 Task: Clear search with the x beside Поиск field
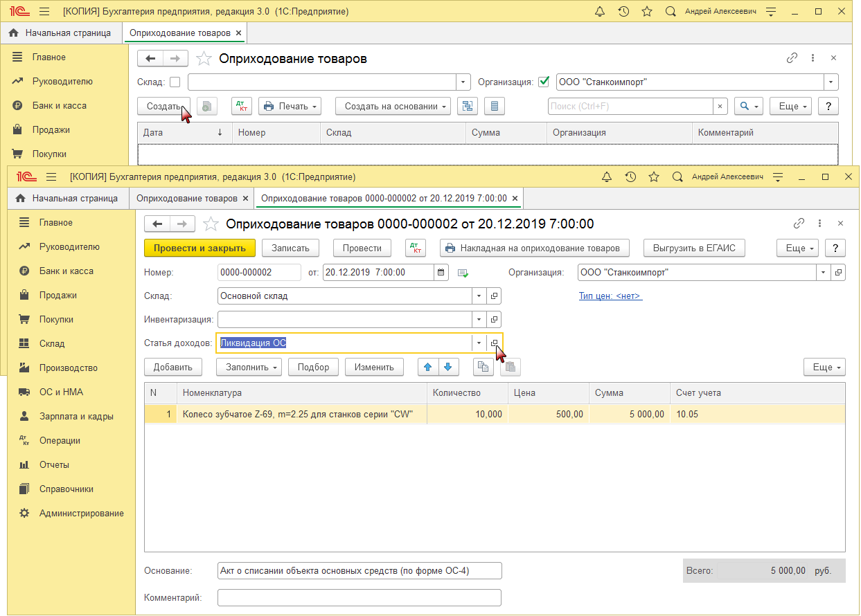tap(720, 106)
